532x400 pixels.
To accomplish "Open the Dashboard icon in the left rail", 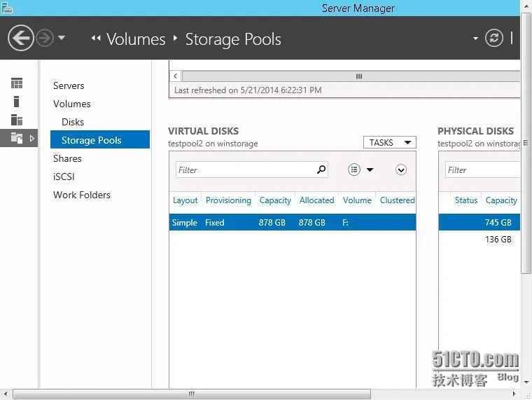I will coord(17,83).
